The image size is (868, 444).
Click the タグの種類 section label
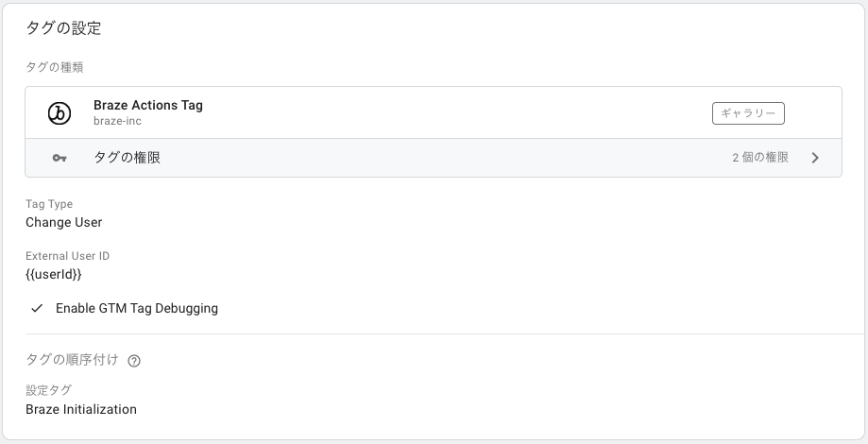tap(54, 67)
